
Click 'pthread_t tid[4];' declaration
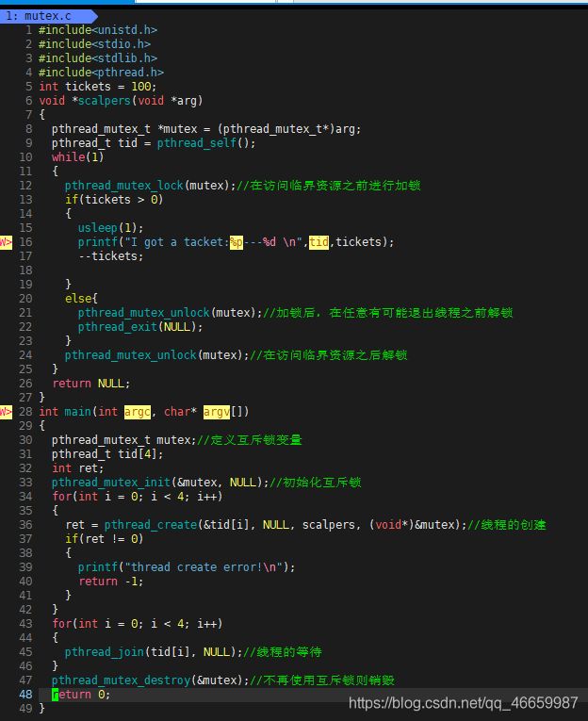point(107,454)
